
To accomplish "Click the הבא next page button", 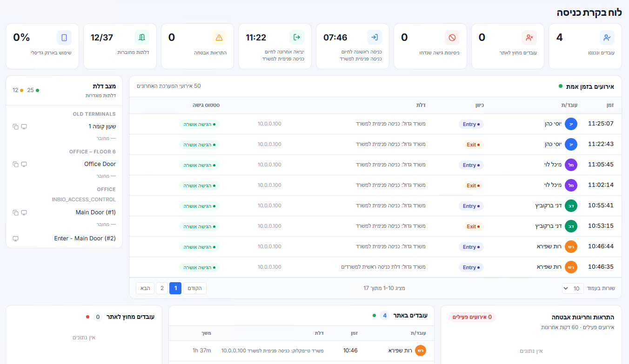I will click(x=145, y=288).
